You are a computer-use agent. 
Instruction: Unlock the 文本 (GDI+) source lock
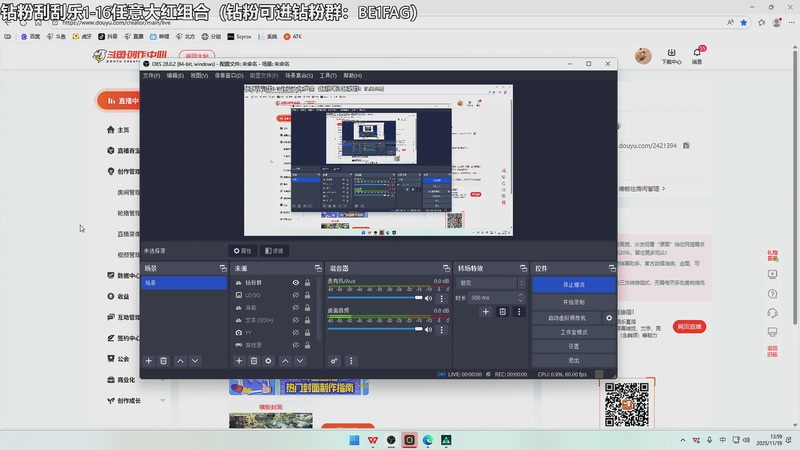pyautogui.click(x=308, y=320)
